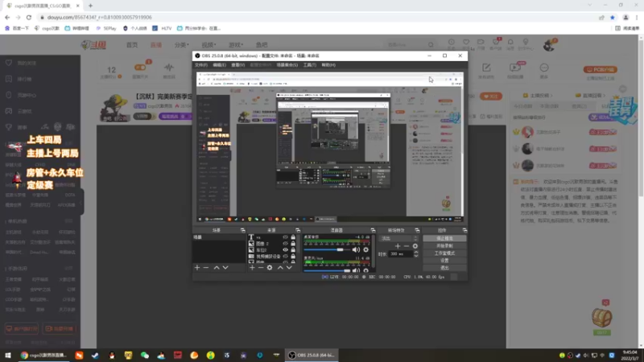
Task: Toggle visibility of the third image source
Action: 285,249
